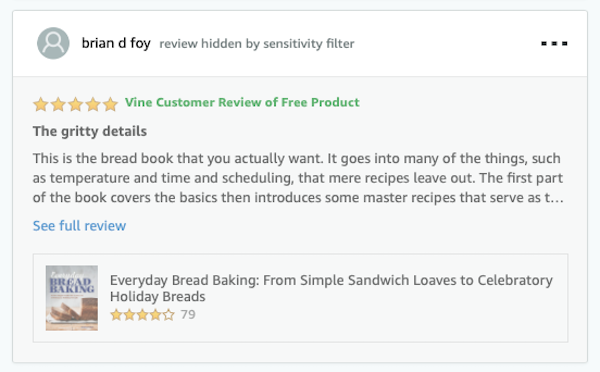The image size is (600, 372).
Task: Click the fifth gold star of the review rating
Action: [110, 104]
